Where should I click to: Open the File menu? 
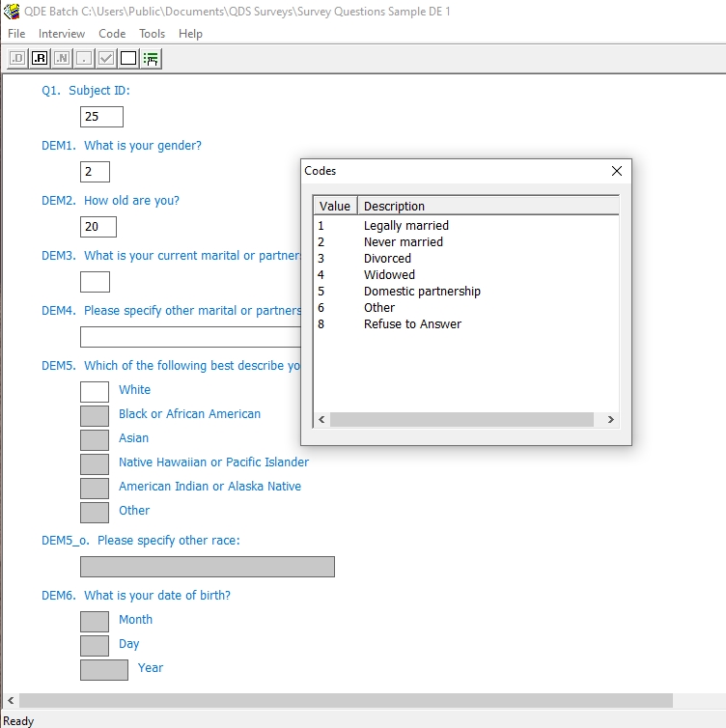tap(16, 34)
